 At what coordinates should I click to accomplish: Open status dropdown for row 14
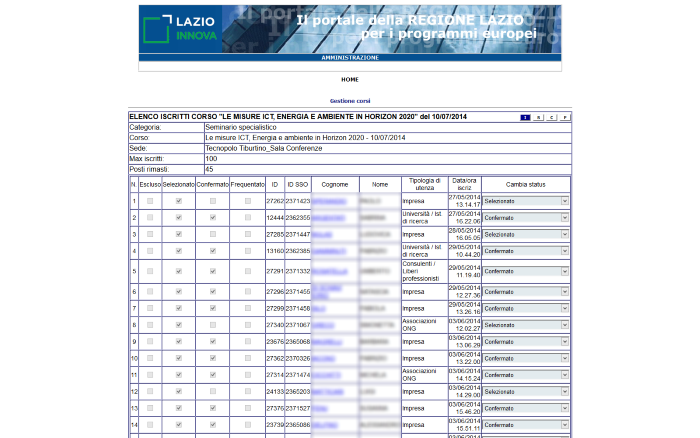pyautogui.click(x=526, y=425)
